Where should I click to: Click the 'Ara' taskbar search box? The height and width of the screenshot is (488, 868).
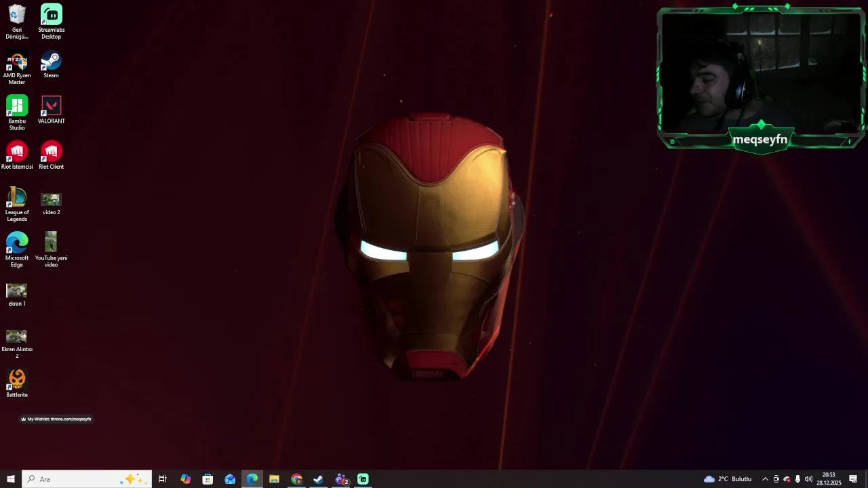pos(87,479)
